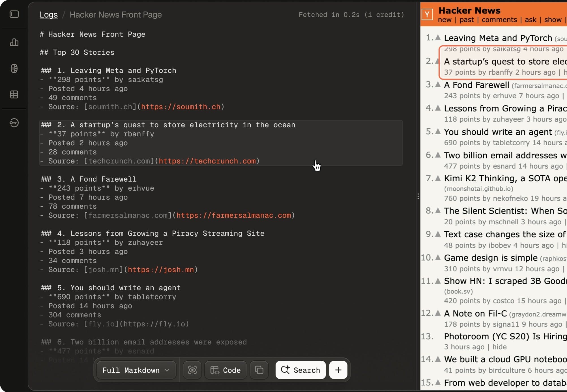Image resolution: width=567 pixels, height=392 pixels.
Task: Open the 'new' Hacker News nav link
Action: (445, 20)
